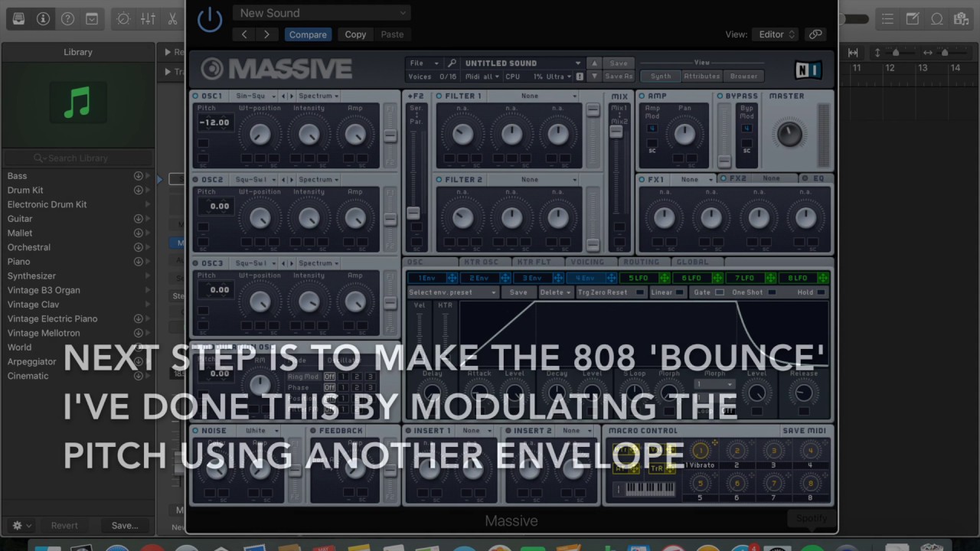Viewport: 980px width, 551px height.
Task: Click Library Save button
Action: point(125,526)
